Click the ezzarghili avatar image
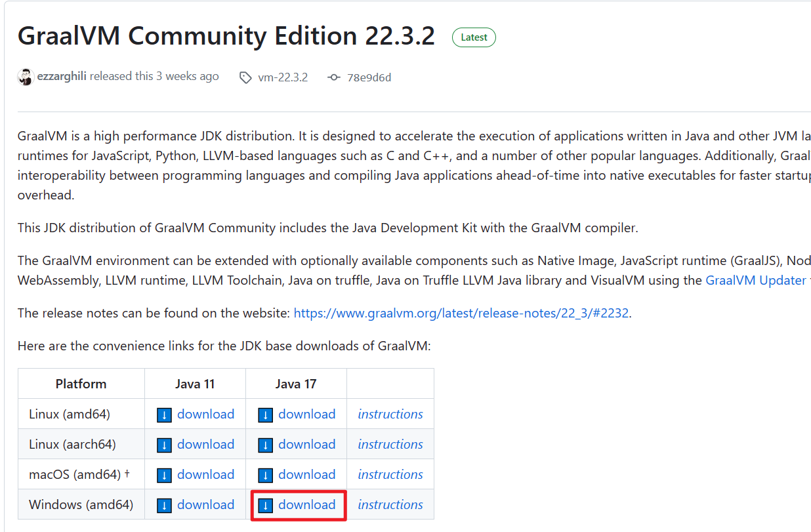This screenshot has width=811, height=532. pos(26,77)
